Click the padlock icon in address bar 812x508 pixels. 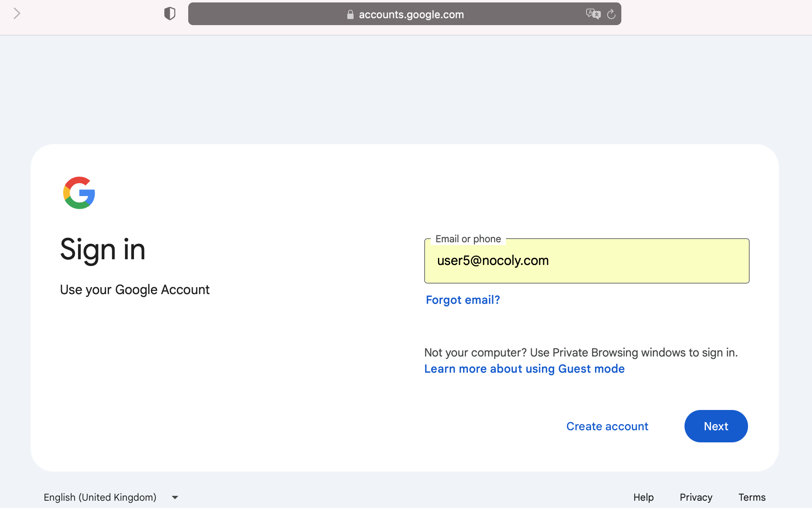tap(350, 15)
